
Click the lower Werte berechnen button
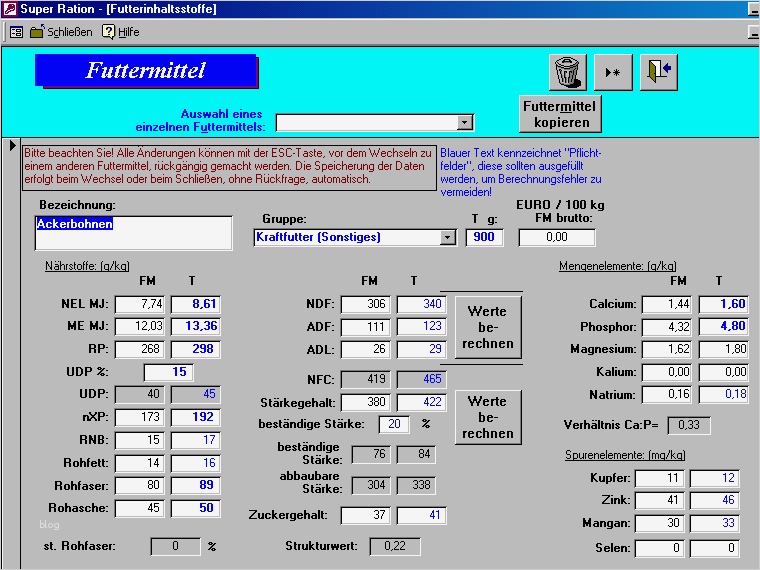click(x=488, y=417)
